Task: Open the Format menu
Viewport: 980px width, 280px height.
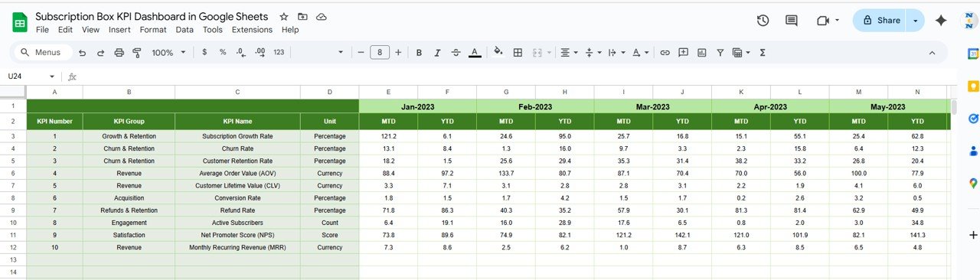Action: pos(153,30)
